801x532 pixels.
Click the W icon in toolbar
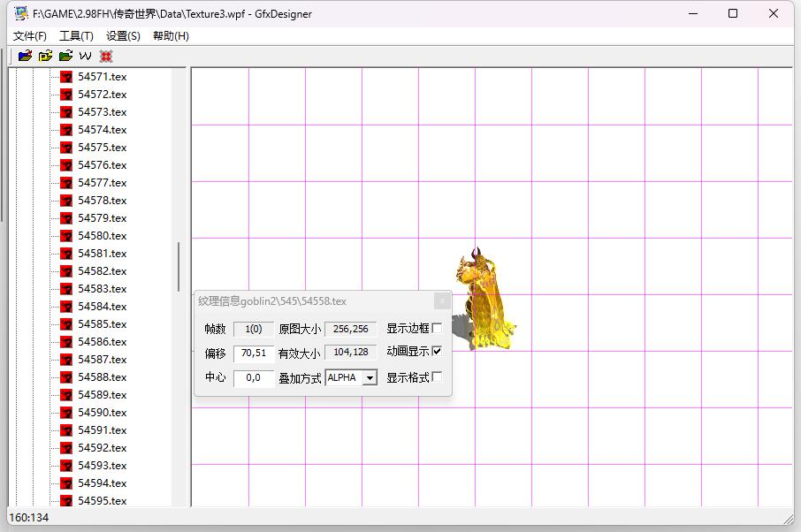(x=86, y=56)
